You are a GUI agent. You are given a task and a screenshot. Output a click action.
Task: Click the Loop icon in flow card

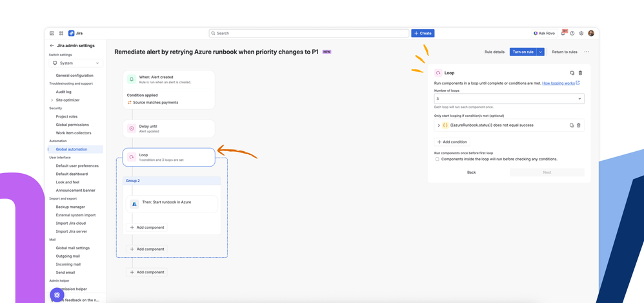point(132,157)
